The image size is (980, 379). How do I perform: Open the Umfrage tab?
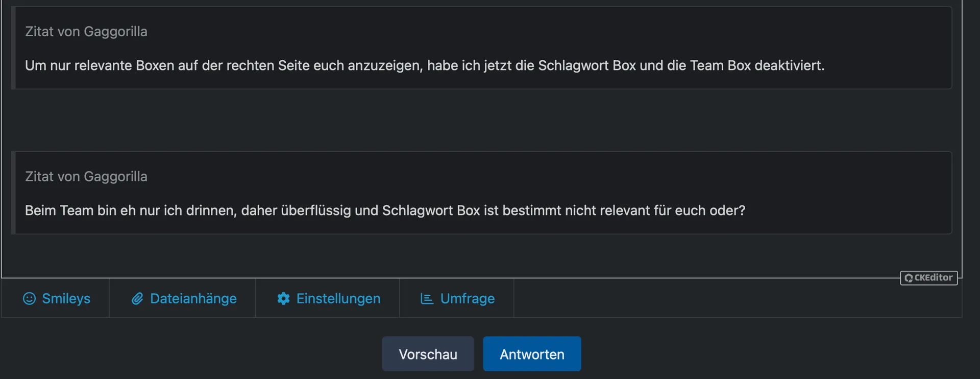point(467,298)
